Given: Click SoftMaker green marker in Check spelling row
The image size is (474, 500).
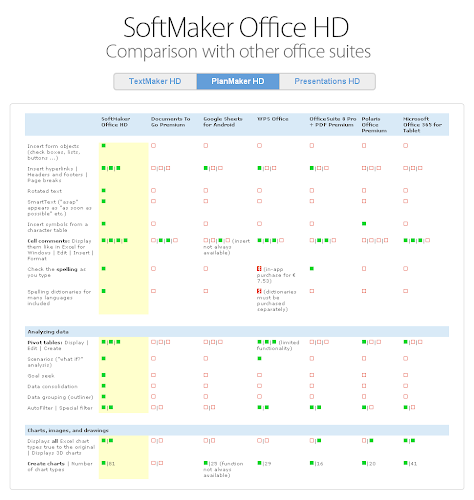Looking at the screenshot, I should 104,269.
